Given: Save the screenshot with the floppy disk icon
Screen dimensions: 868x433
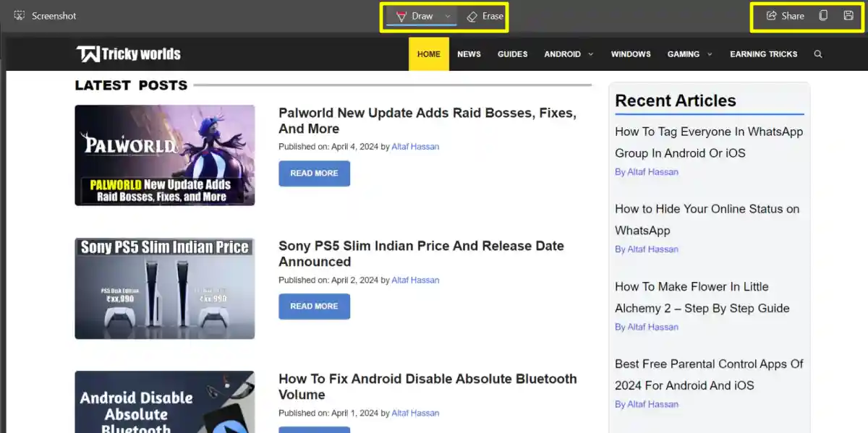Looking at the screenshot, I should point(848,15).
